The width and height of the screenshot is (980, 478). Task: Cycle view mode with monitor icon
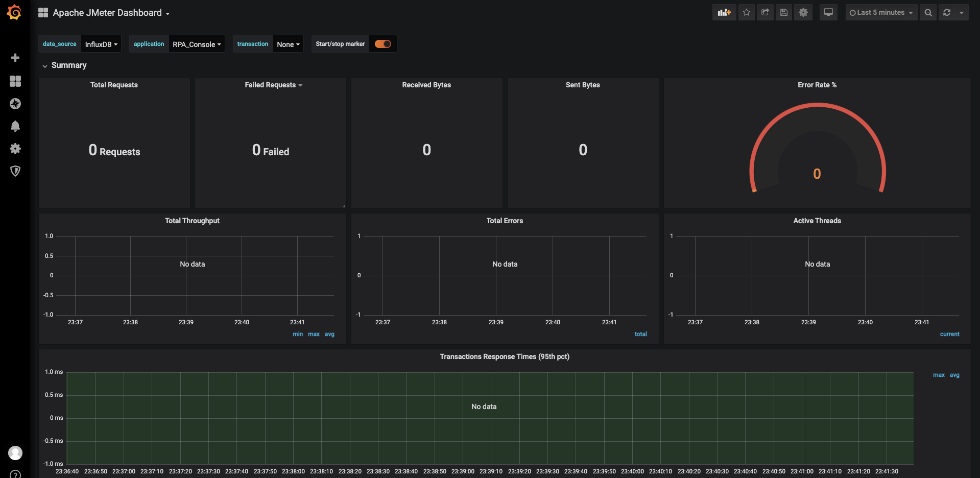828,12
